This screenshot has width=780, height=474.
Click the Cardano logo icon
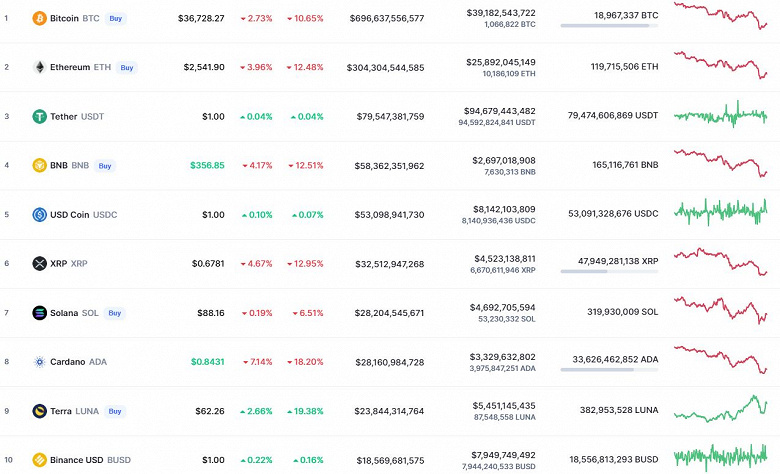tap(39, 361)
